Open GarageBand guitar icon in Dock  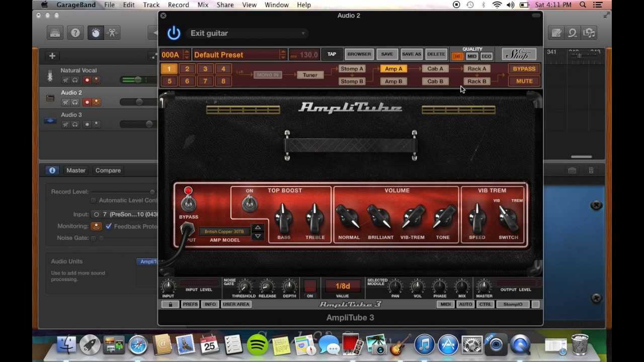tap(400, 345)
